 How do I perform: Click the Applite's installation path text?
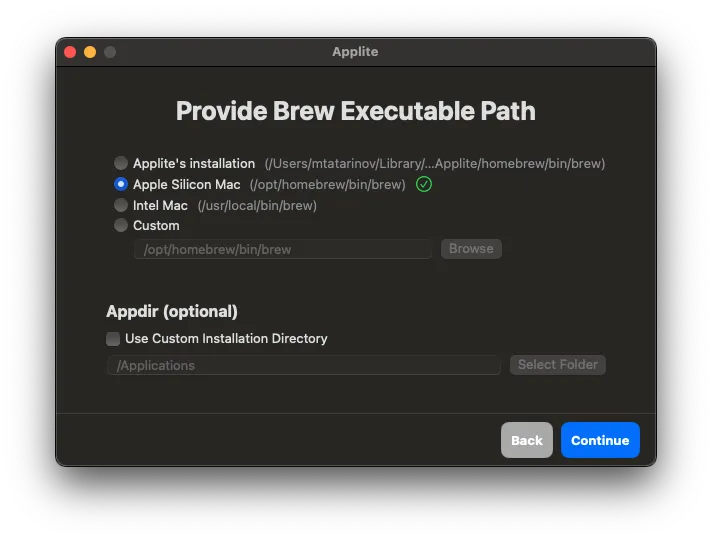click(x=435, y=163)
